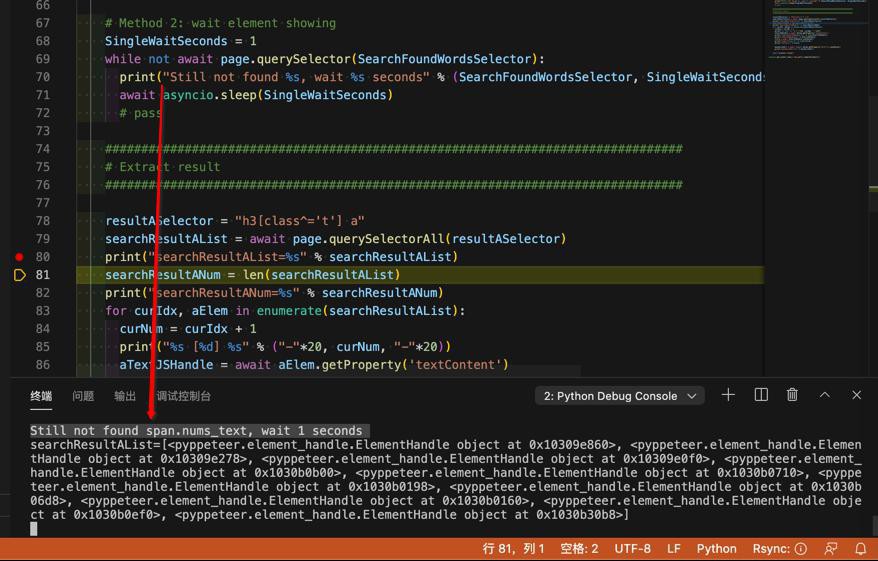This screenshot has height=561, width=878.
Task: Click line number 78 in gutter
Action: click(43, 221)
